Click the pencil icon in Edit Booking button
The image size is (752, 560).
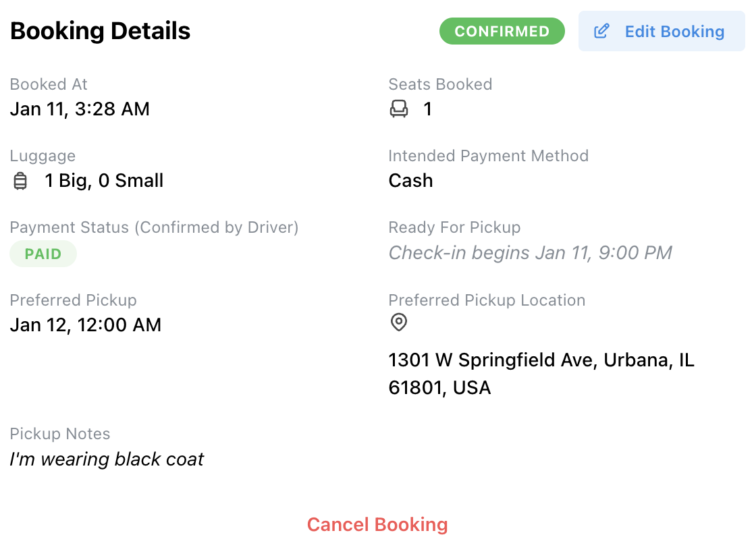601,31
